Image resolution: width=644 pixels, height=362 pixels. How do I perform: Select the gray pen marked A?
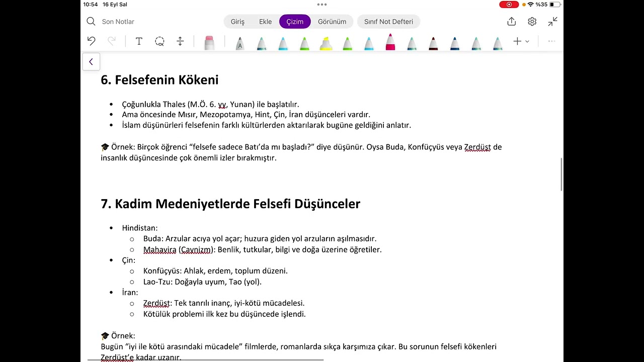pyautogui.click(x=239, y=43)
